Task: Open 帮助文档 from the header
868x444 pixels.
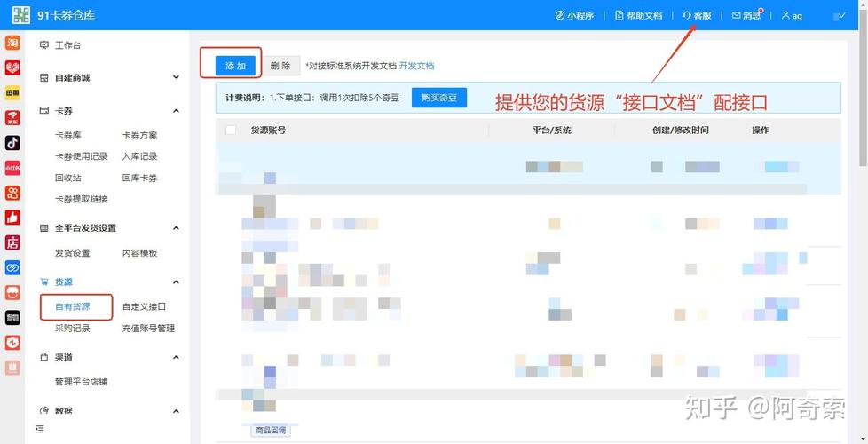Action: 638,15
